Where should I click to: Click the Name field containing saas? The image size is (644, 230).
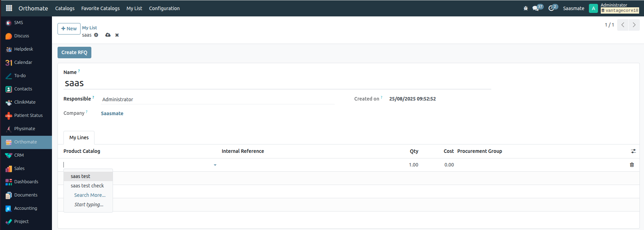(x=277, y=83)
